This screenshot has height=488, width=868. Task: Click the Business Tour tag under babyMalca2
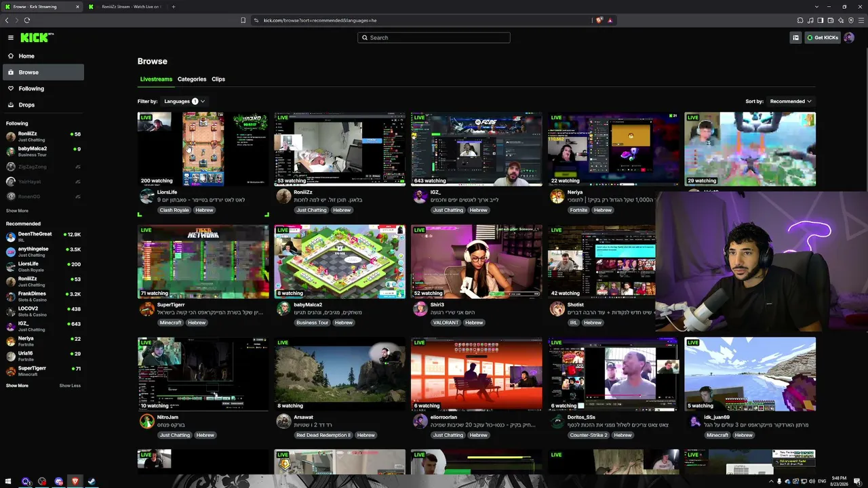(312, 323)
